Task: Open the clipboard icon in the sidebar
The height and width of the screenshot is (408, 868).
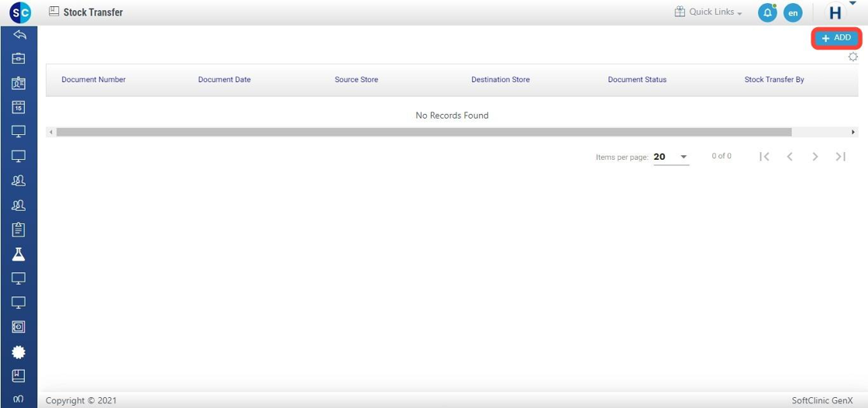Action: (19, 230)
